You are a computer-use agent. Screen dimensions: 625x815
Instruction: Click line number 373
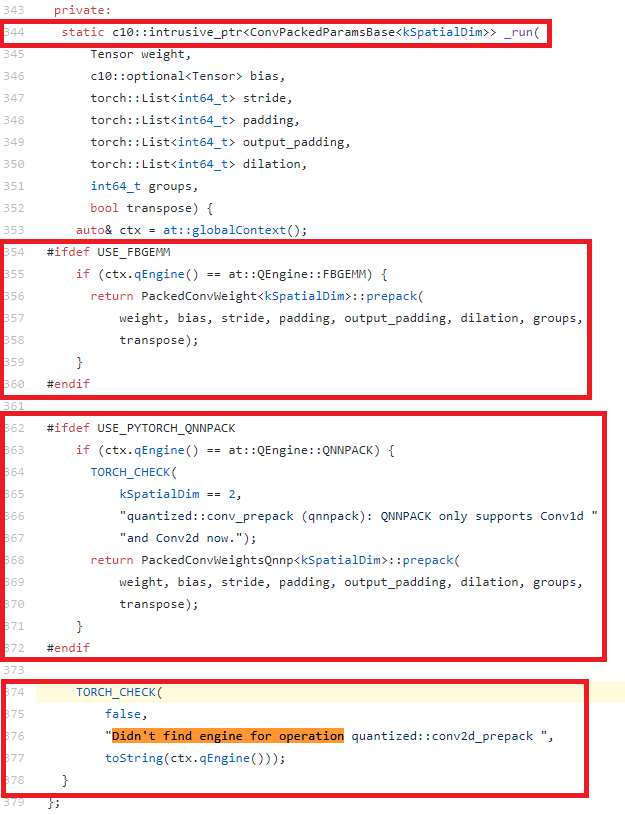pyautogui.click(x=14, y=670)
